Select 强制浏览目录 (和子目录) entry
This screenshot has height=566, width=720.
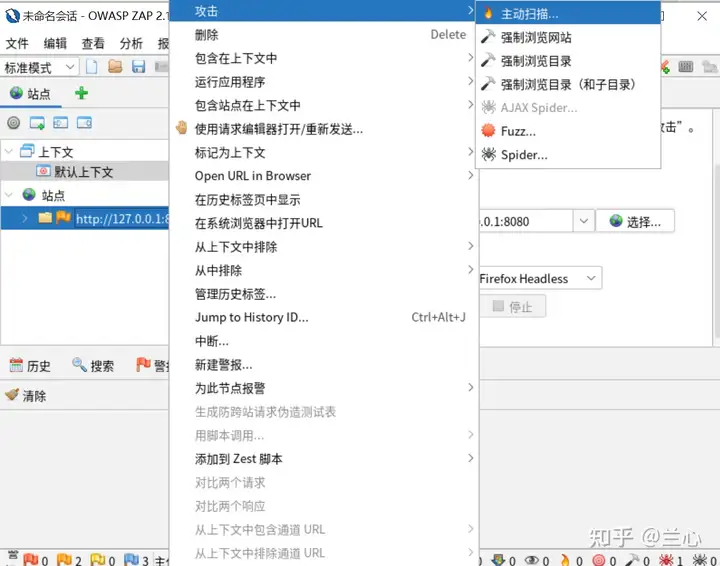568,84
